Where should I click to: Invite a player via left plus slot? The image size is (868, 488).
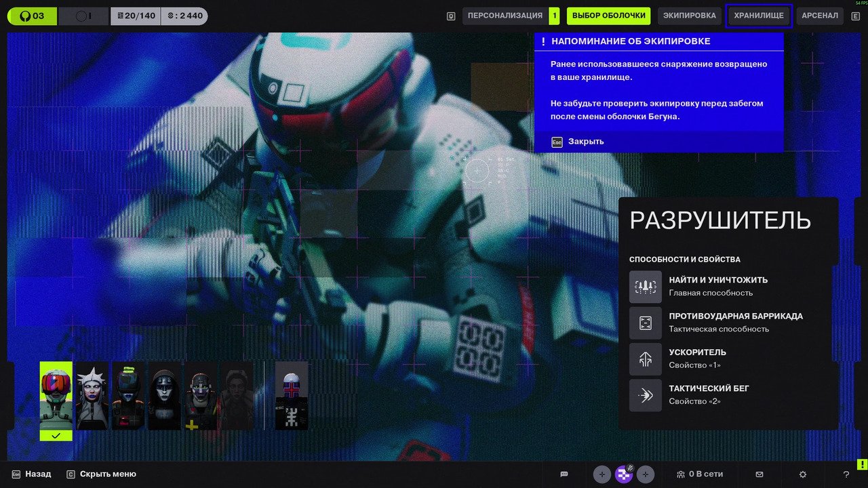tap(602, 474)
